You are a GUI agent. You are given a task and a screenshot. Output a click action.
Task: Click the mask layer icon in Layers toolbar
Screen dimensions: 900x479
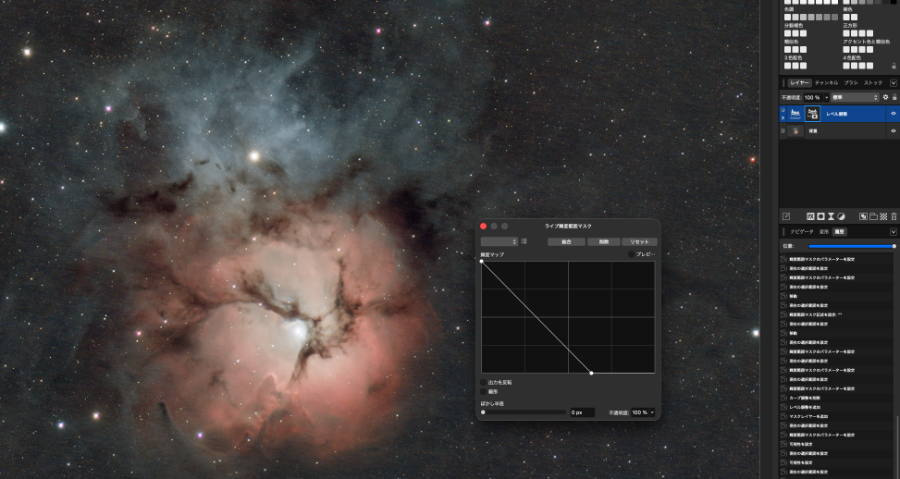coord(821,216)
